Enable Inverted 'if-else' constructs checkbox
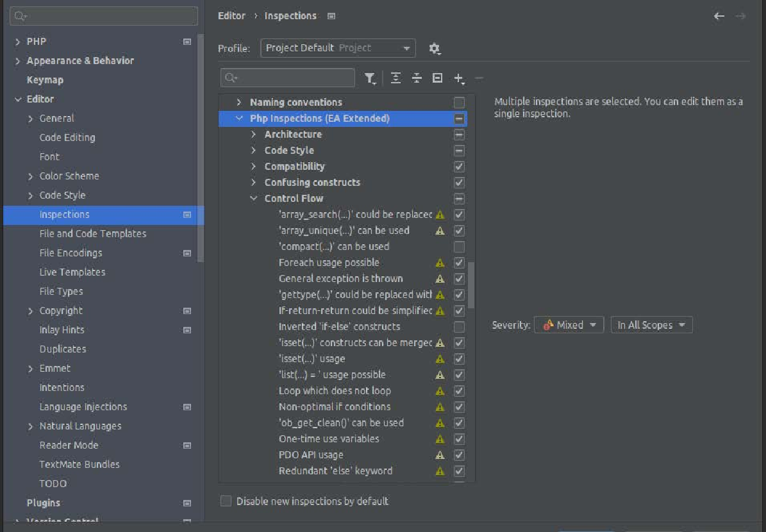Viewport: 766px width, 532px height. tap(459, 327)
